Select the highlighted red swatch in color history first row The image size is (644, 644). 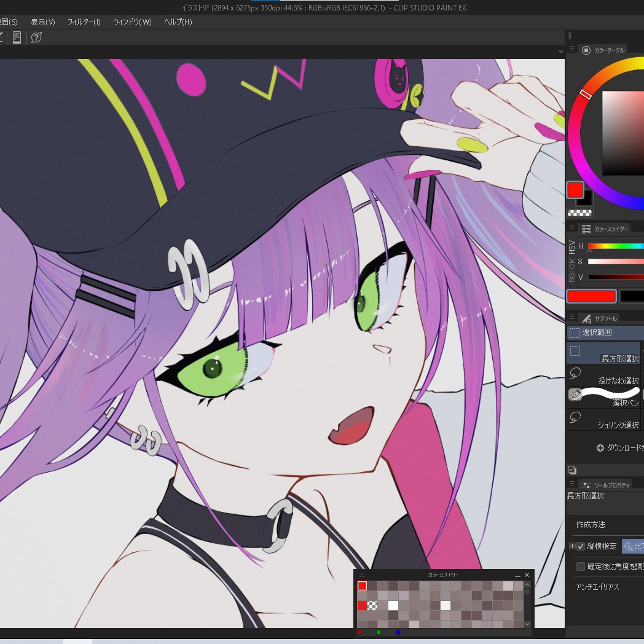point(362,586)
